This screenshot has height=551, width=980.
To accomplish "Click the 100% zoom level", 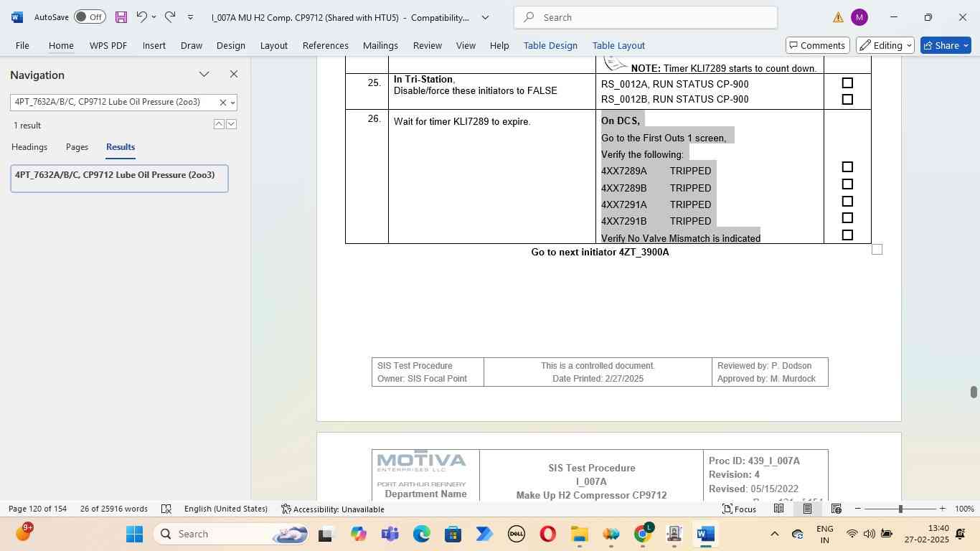I will (x=964, y=509).
